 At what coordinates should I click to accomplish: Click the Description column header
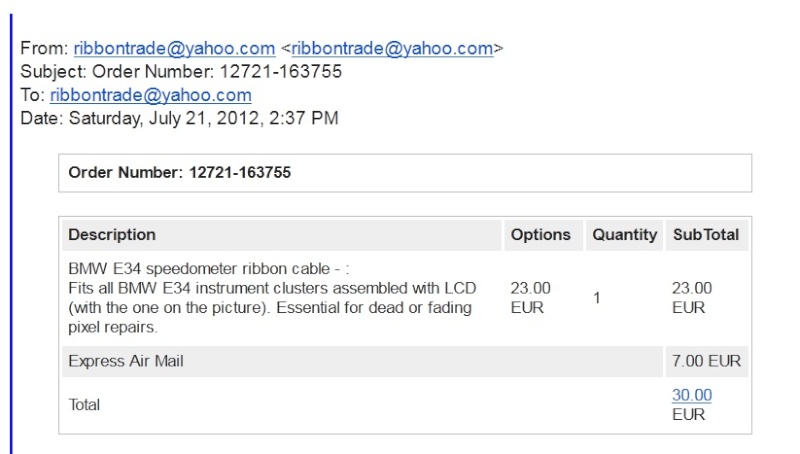pyautogui.click(x=282, y=235)
